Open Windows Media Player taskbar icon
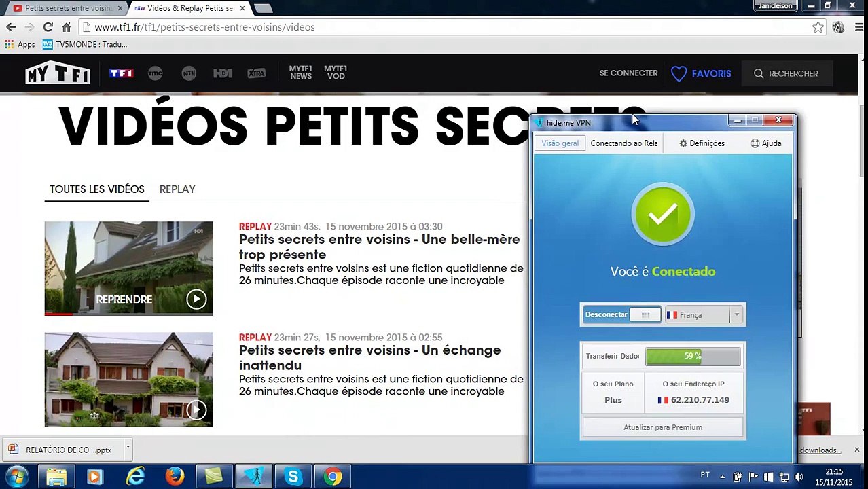 point(94,477)
